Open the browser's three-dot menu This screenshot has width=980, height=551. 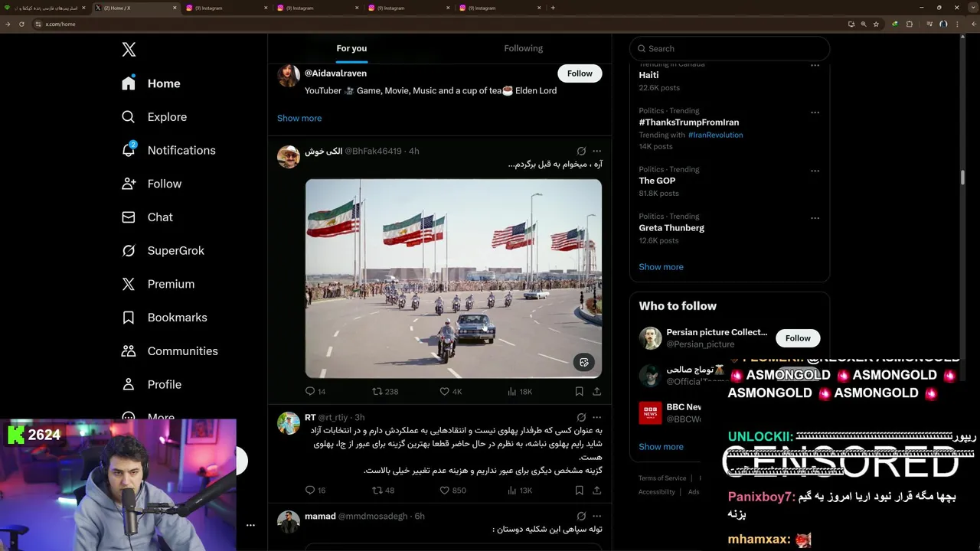click(958, 24)
